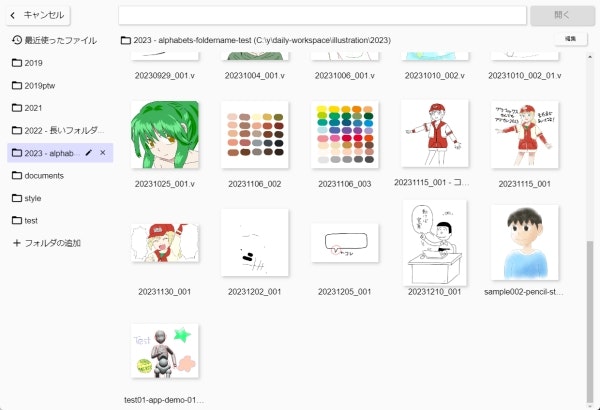Open the style folder

[x=60, y=198]
